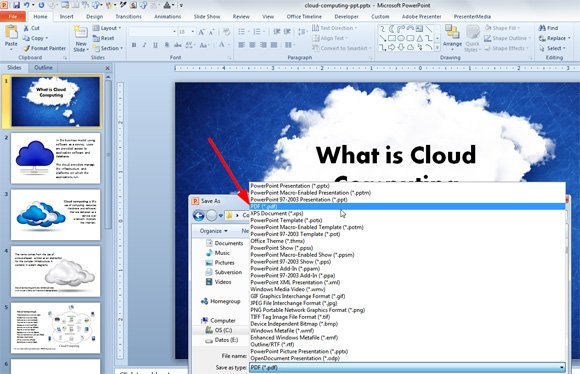Open the numbered list button
Image resolution: width=580 pixels, height=374 pixels.
tap(258, 32)
